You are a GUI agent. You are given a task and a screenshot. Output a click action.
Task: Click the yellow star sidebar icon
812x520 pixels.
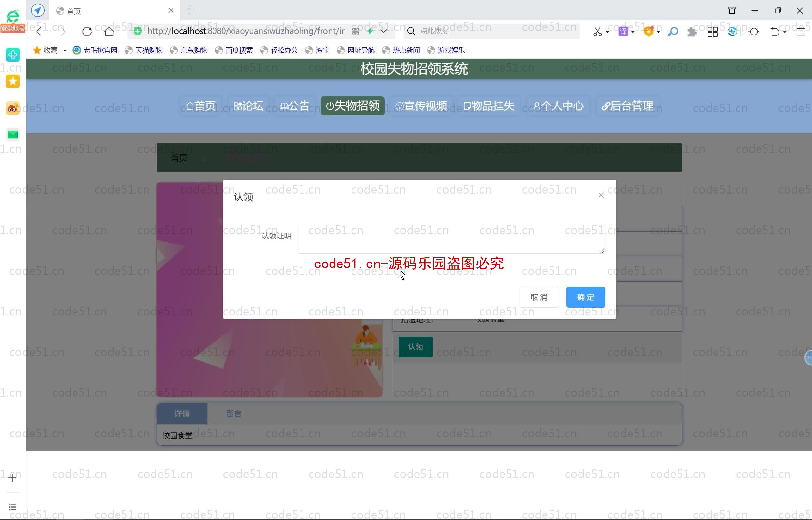coord(13,81)
